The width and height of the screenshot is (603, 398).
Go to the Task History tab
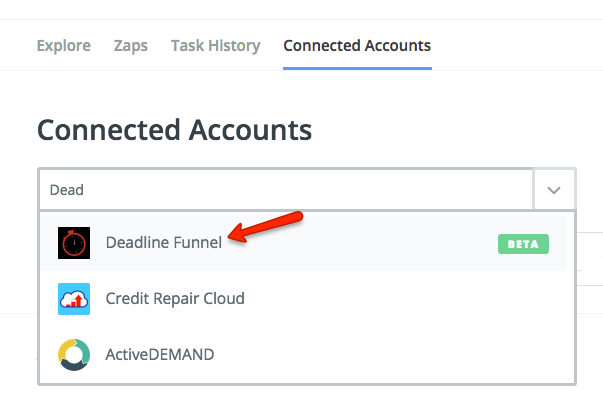(x=215, y=46)
